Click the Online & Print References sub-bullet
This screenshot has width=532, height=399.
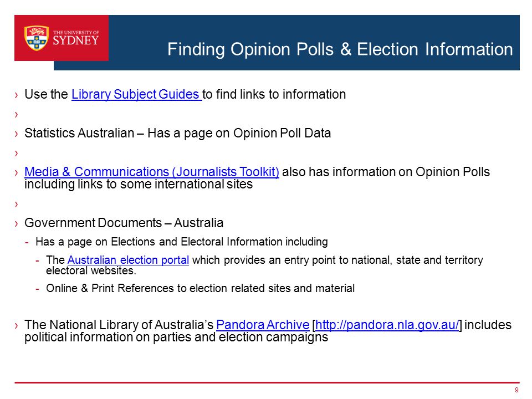coord(200,288)
